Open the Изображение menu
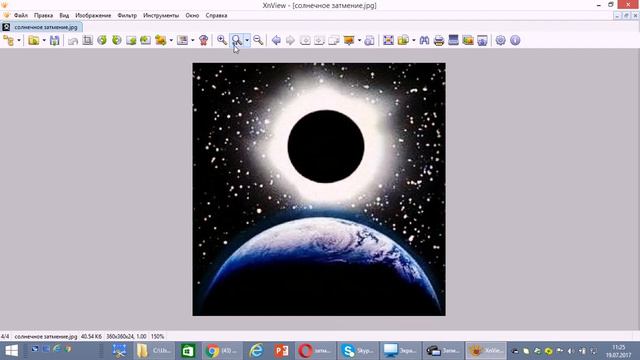This screenshot has width=640, height=360. tap(93, 15)
